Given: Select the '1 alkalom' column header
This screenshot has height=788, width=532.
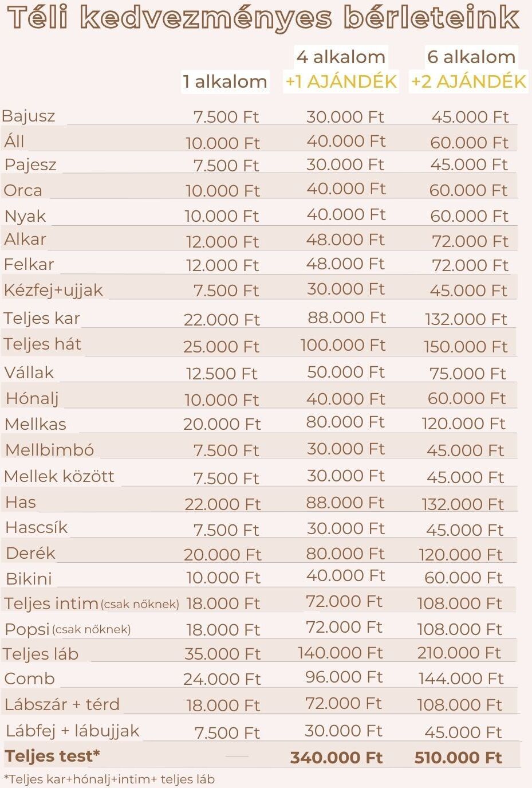Looking at the screenshot, I should pos(225,81).
